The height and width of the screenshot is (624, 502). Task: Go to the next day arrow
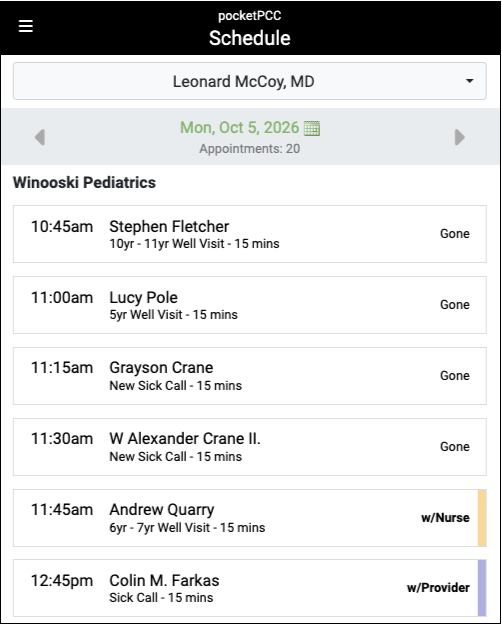[460, 137]
